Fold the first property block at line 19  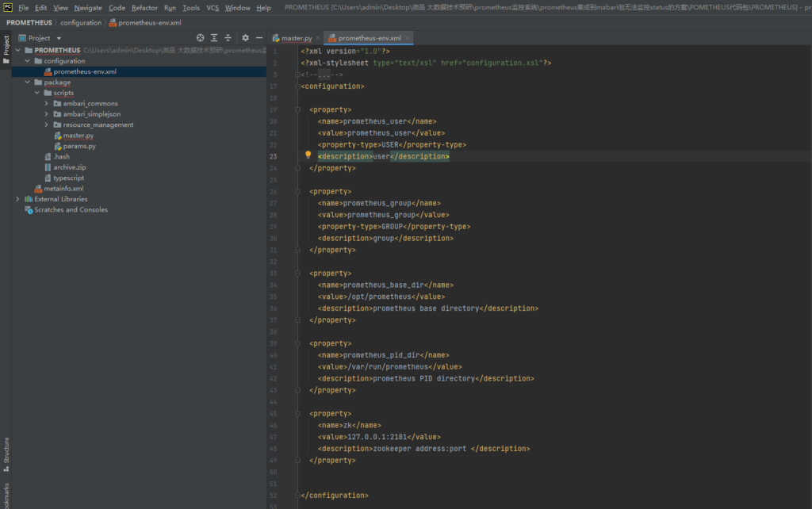(x=298, y=109)
